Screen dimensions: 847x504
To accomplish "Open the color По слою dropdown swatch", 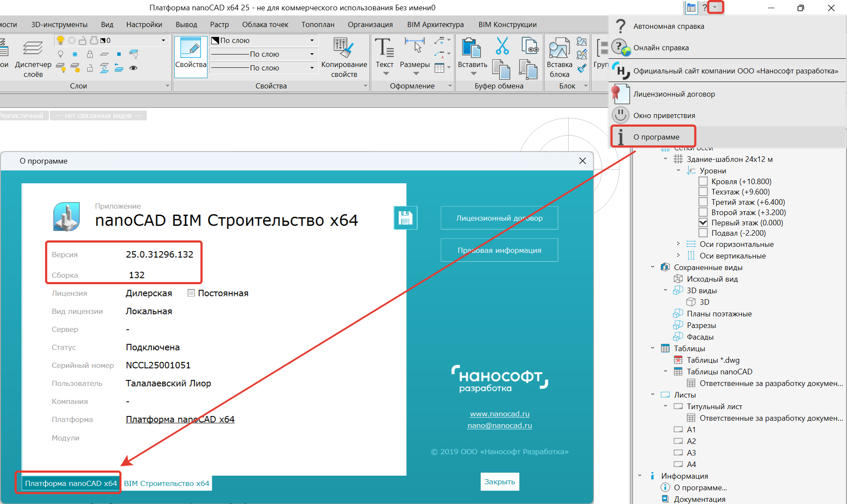I will pos(312,40).
